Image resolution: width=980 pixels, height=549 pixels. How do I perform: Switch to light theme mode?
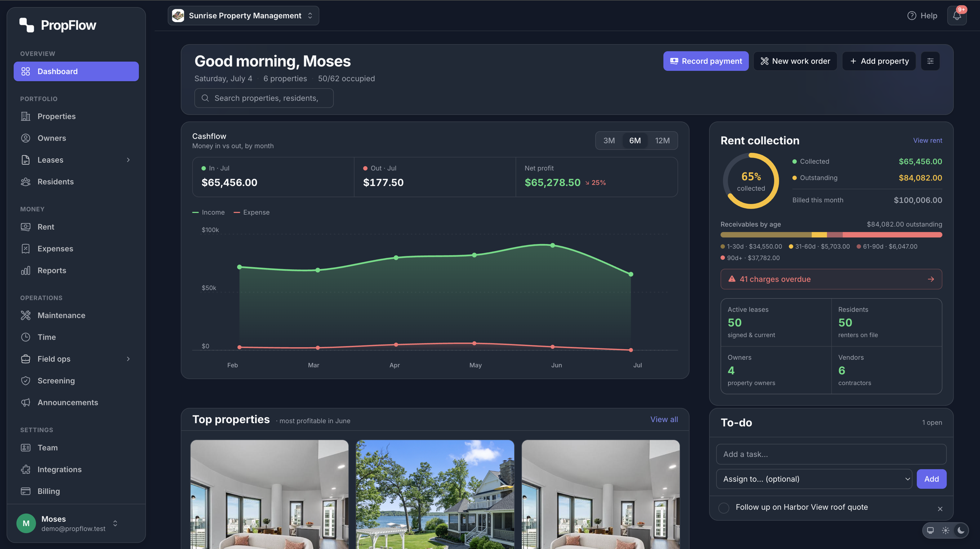[945, 530]
